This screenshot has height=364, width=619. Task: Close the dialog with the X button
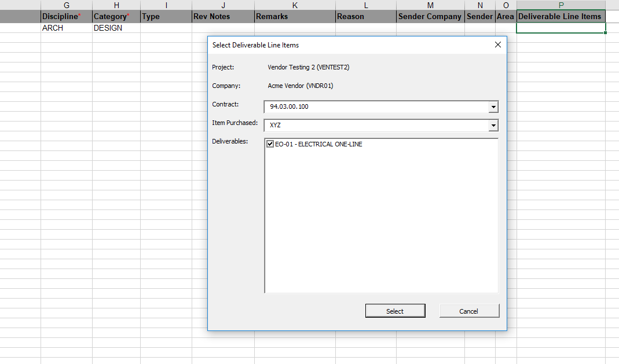pos(497,45)
